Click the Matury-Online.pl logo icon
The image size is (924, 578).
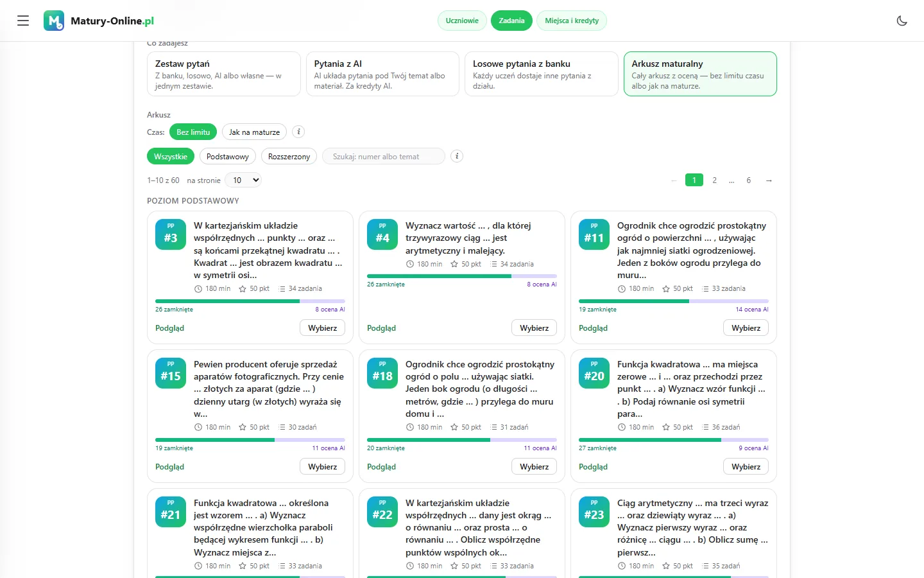[x=54, y=21]
